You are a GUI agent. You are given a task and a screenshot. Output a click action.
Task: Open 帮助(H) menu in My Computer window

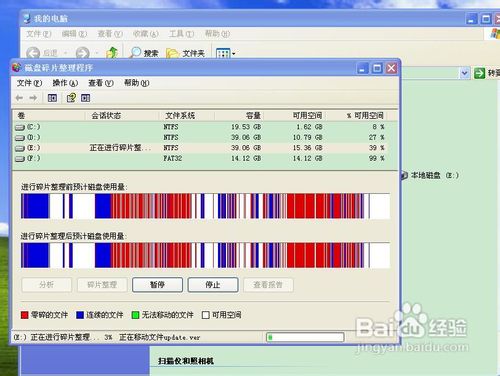click(217, 34)
